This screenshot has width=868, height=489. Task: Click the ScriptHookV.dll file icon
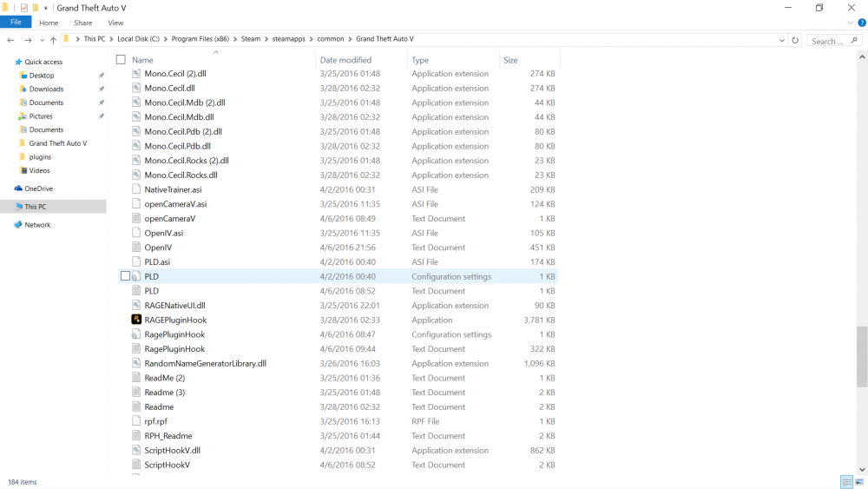136,450
